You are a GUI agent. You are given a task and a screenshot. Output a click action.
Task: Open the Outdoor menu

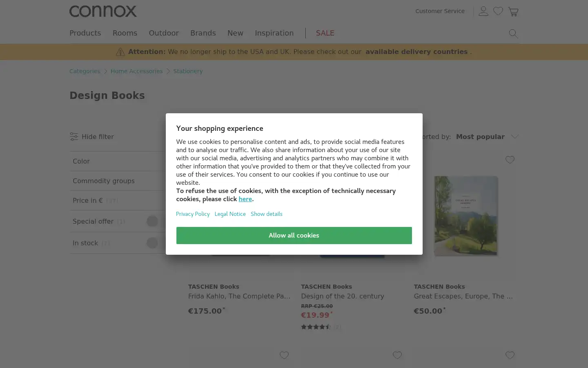[x=164, y=33]
